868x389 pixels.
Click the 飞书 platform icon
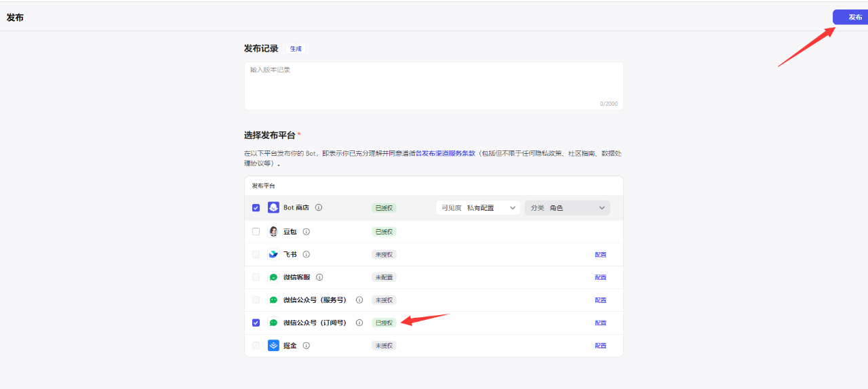click(273, 254)
